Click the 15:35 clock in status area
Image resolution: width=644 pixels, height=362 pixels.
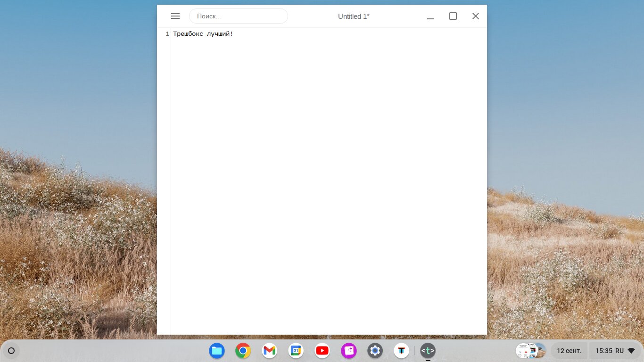pos(604,351)
